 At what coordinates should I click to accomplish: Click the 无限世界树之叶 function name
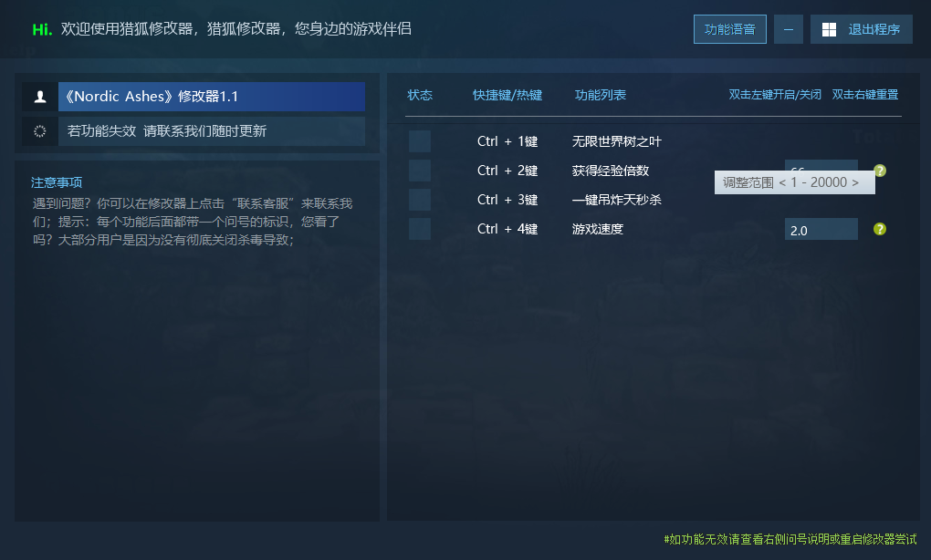point(616,141)
